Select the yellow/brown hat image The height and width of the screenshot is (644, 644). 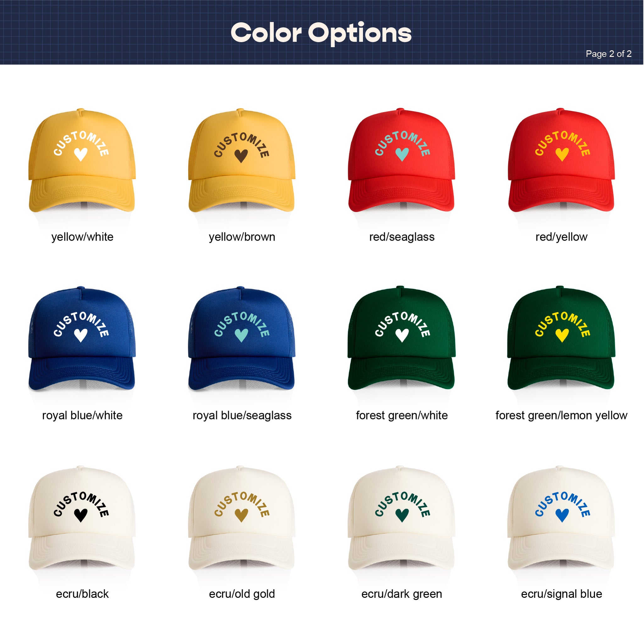pos(242,160)
